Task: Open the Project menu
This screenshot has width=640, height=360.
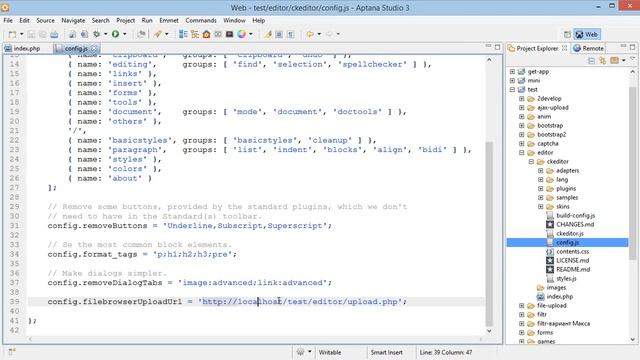Action: 125,20
